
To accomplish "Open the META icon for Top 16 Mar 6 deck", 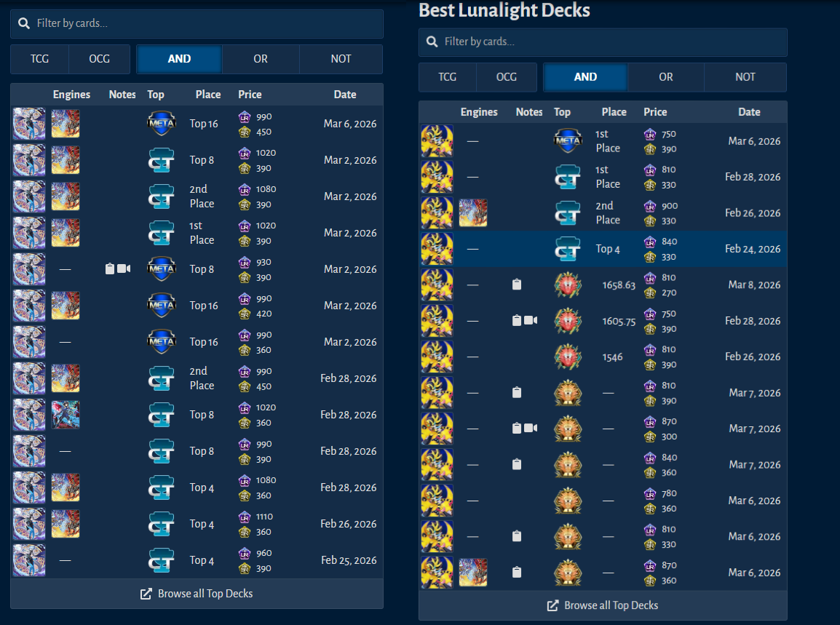I will 162,124.
